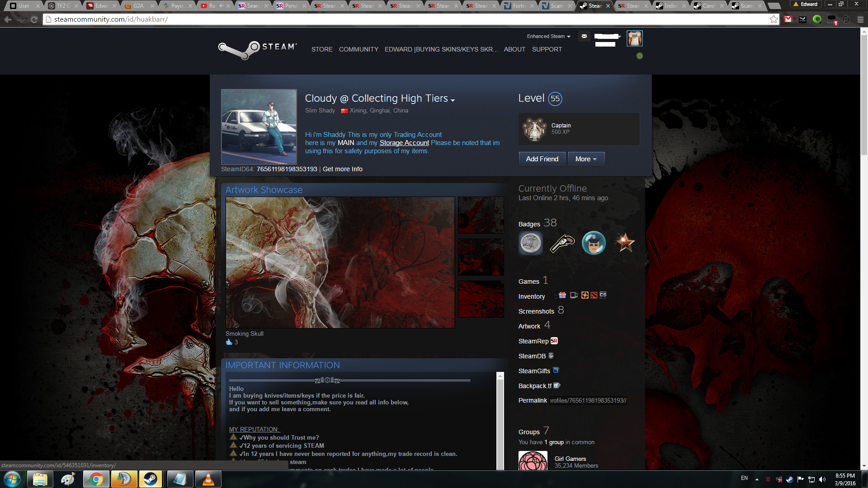Open the Steam taskbar application
Image resolution: width=868 pixels, height=488 pixels.
pyautogui.click(x=151, y=479)
